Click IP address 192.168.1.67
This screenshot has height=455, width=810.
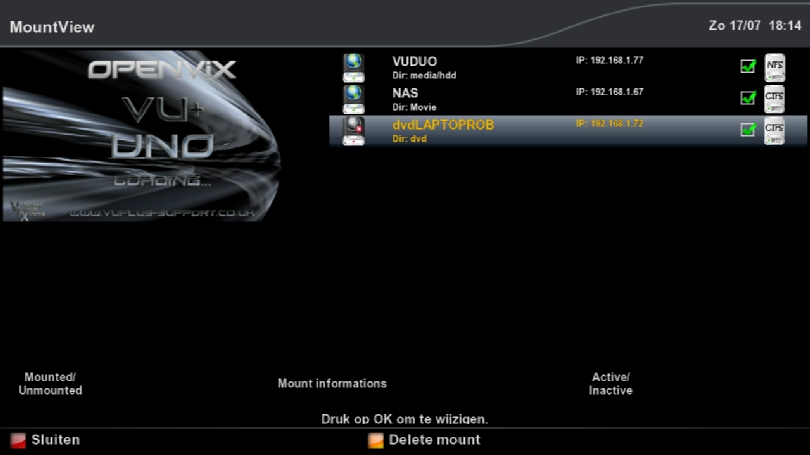coord(610,92)
